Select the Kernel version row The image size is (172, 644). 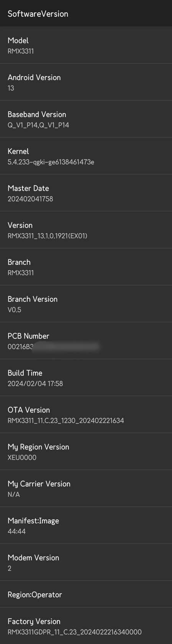pos(86,156)
